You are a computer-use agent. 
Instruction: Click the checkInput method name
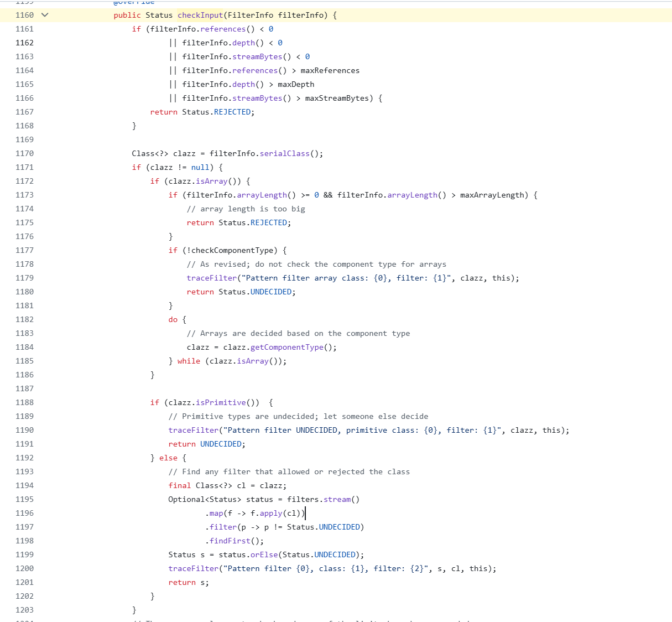click(x=200, y=15)
